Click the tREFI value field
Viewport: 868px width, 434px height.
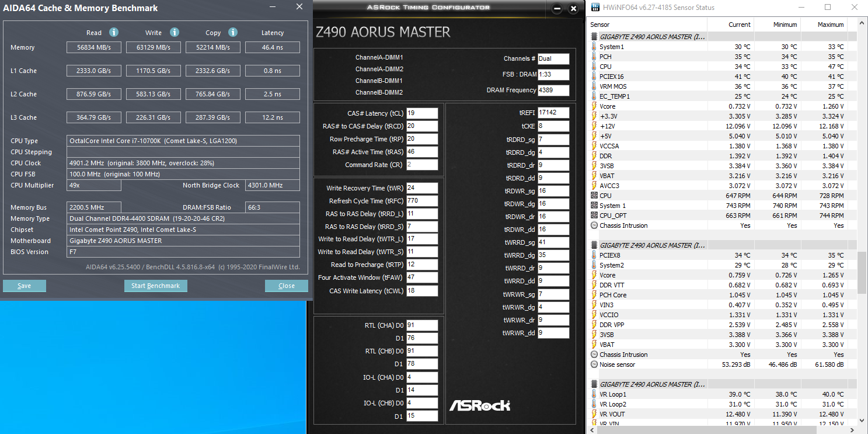click(553, 113)
